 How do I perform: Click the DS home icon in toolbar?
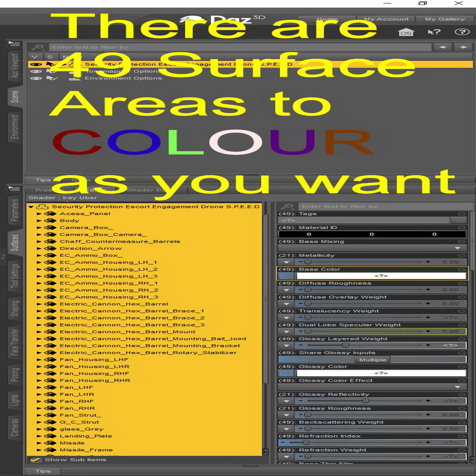(406, 32)
